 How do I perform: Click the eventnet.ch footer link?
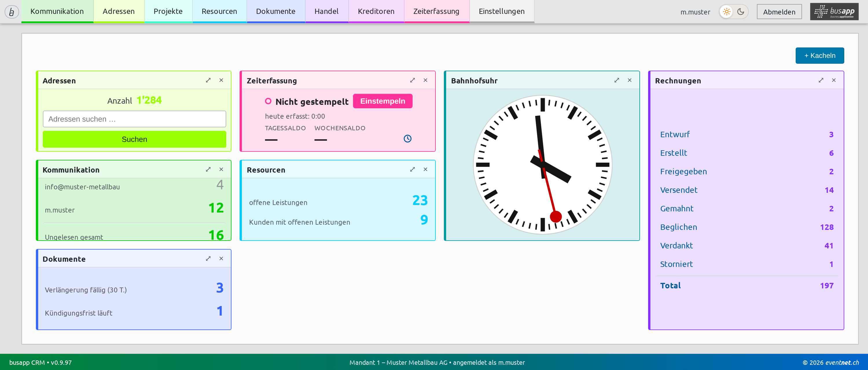pyautogui.click(x=842, y=362)
